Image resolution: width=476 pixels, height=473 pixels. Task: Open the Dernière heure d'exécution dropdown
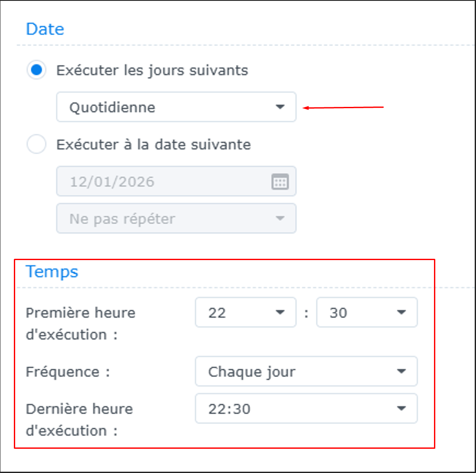tap(303, 409)
